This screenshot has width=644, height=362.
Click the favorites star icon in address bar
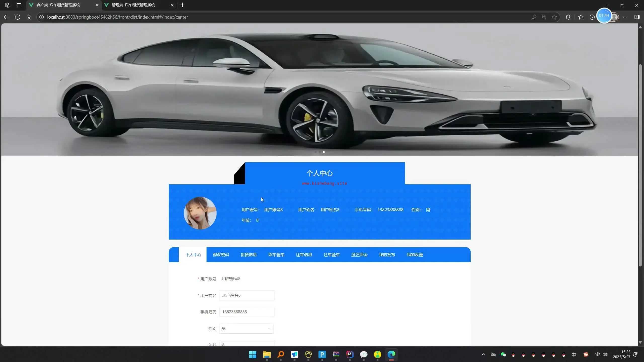click(x=554, y=17)
